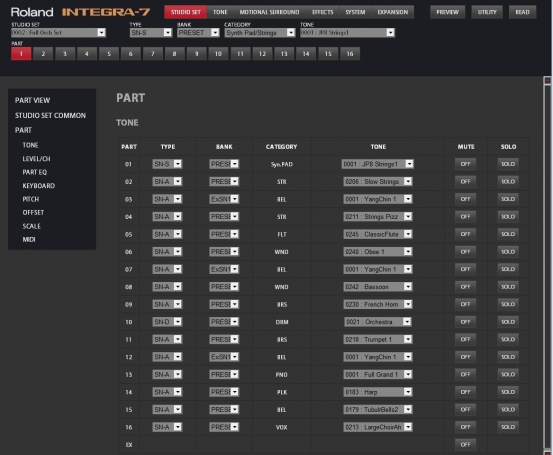Open part 01 tone dropdown JP8 Strings1
Viewport: 553px width, 455px height.
tap(377, 164)
